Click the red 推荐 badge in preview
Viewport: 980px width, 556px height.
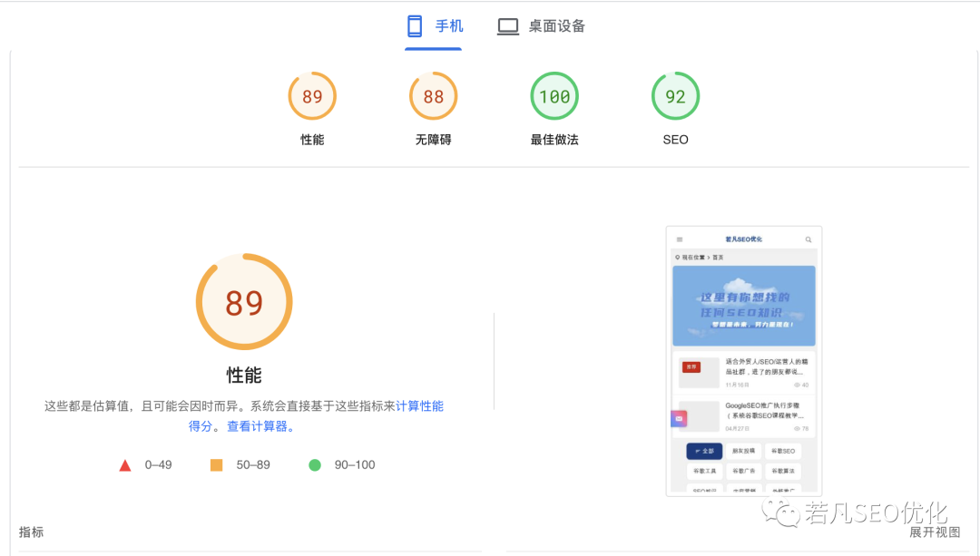691,366
